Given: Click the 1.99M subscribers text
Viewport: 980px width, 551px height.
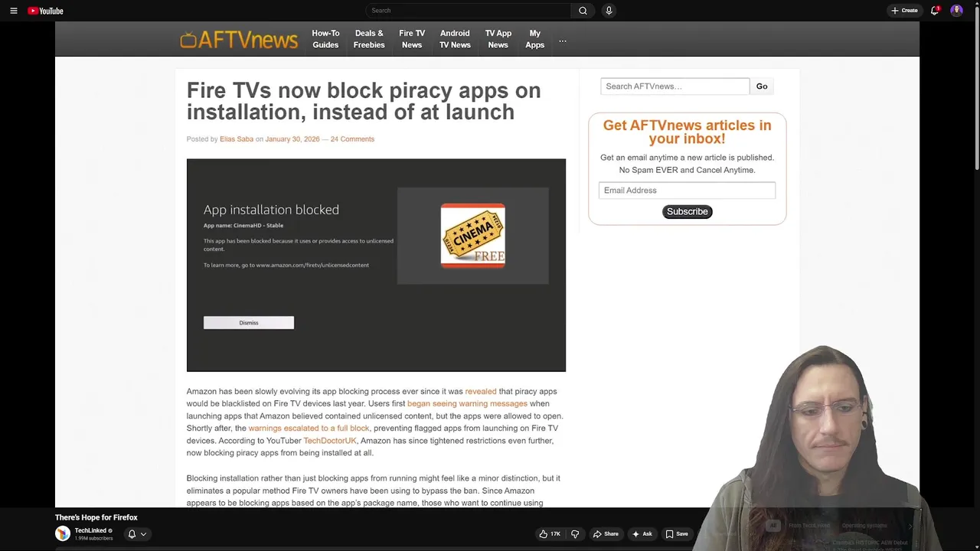Looking at the screenshot, I should 93,539.
